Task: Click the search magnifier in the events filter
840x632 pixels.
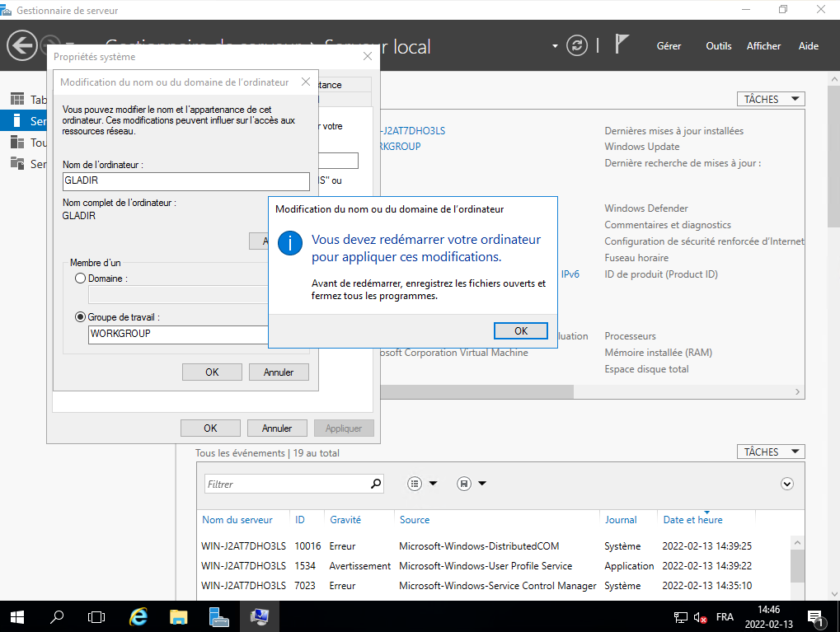Action: 376,484
